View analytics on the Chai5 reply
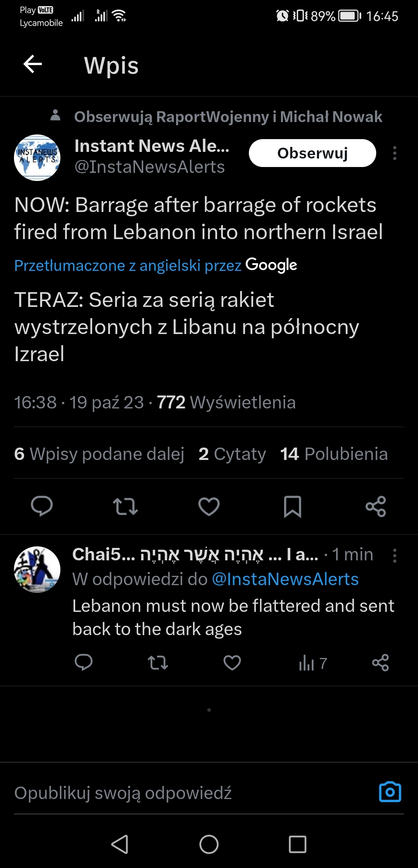 click(313, 663)
